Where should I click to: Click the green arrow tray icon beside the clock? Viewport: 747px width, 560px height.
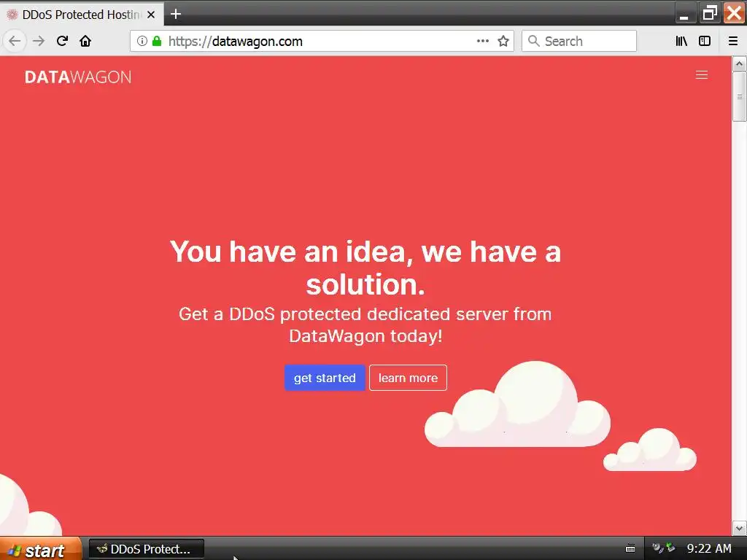tap(671, 548)
